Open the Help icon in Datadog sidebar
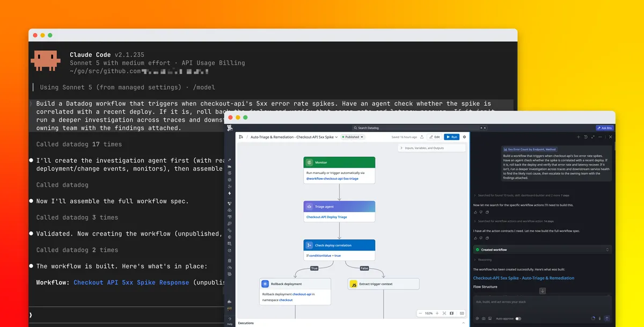 tap(230, 320)
